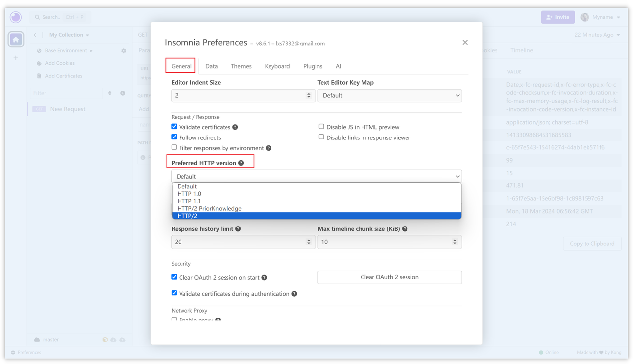Click Add Cookies link
Viewport: 633px width, 364px height.
pyautogui.click(x=60, y=63)
